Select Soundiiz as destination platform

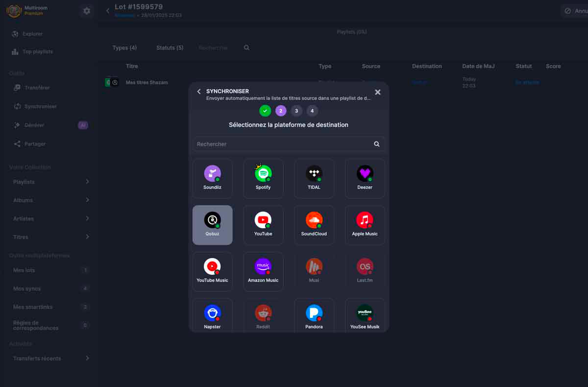tap(212, 178)
